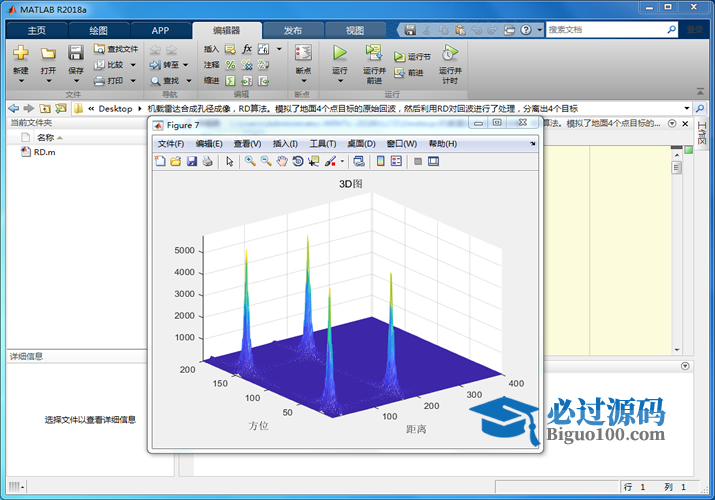Click the Insert Legend icon
715x500 pixels.
(x=396, y=161)
